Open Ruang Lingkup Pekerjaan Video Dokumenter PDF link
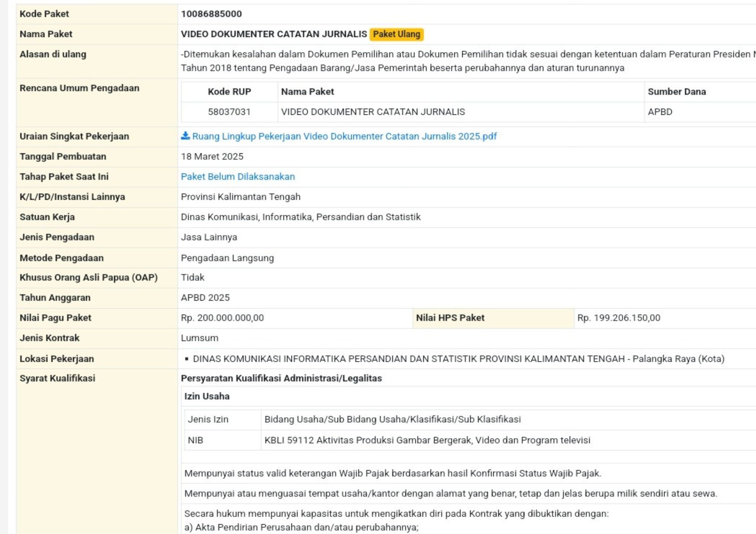756x534 pixels. tap(344, 136)
